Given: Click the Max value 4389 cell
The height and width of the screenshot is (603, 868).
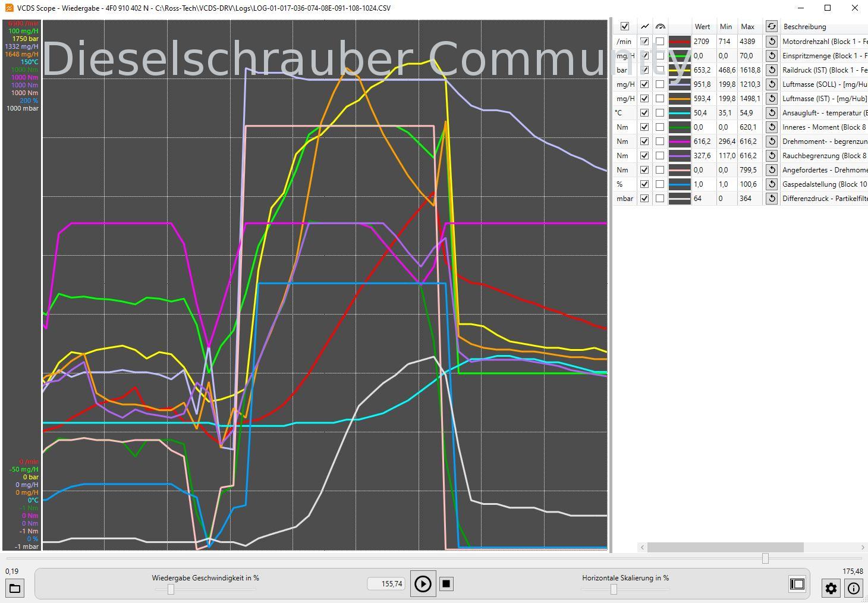Looking at the screenshot, I should (748, 42).
